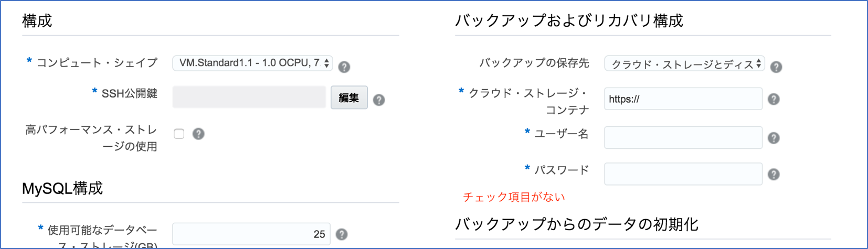Expand the バックアップの保存先 dropdown
Screen dimensions: 868x249
point(684,64)
